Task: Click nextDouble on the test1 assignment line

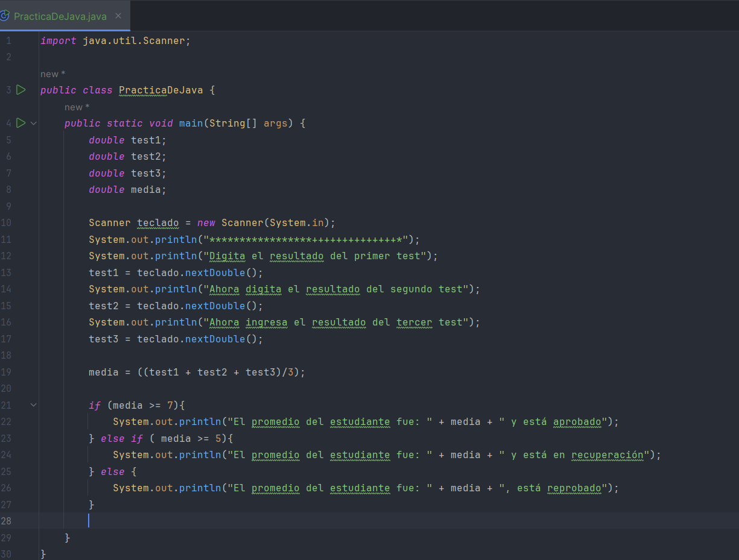Action: pos(215,272)
